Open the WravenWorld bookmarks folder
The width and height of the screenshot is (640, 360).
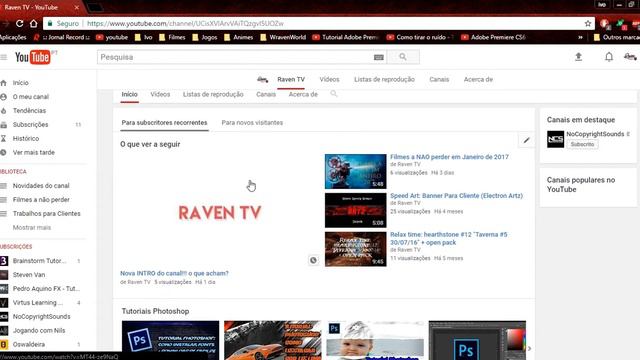pyautogui.click(x=283, y=37)
